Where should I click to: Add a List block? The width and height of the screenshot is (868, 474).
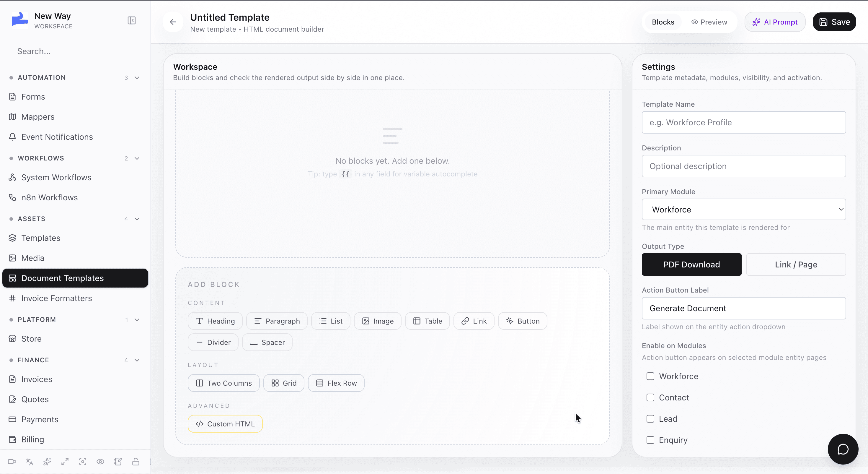click(331, 321)
